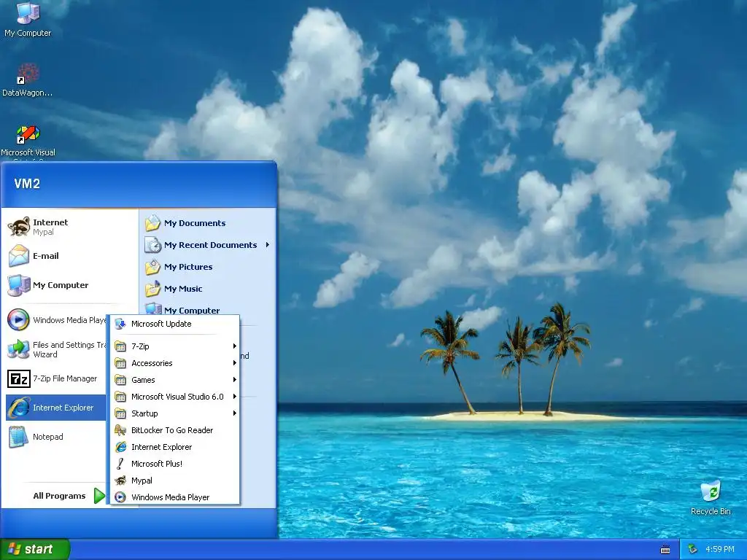Select Microsoft Visual Studio 6.0 folder
Viewport: 747px width, 560px height.
(x=174, y=396)
